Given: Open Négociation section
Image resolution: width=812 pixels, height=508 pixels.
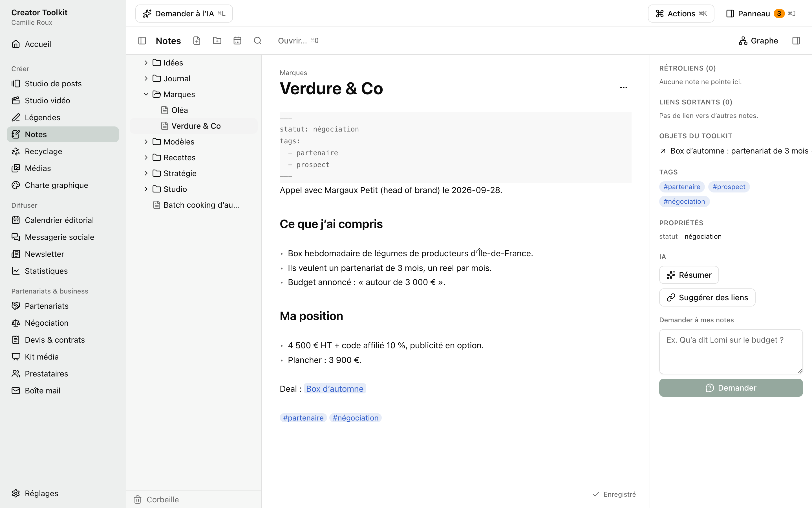Looking at the screenshot, I should 63,323.
